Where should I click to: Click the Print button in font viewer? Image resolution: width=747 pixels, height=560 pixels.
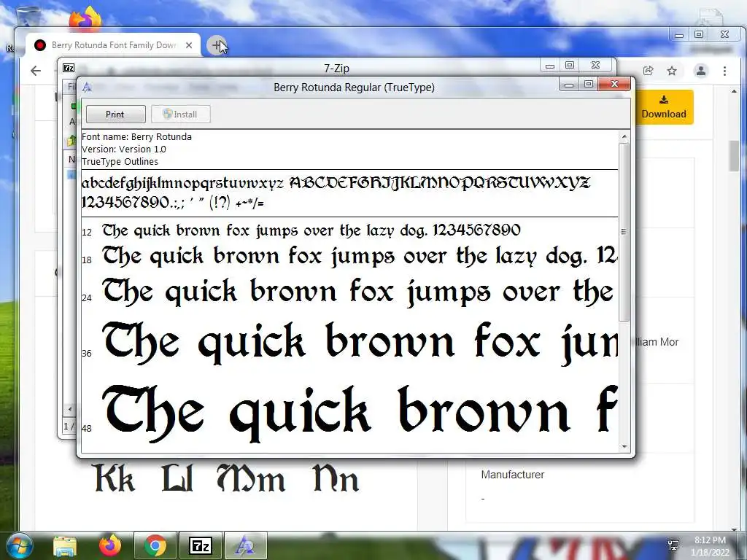pyautogui.click(x=116, y=114)
